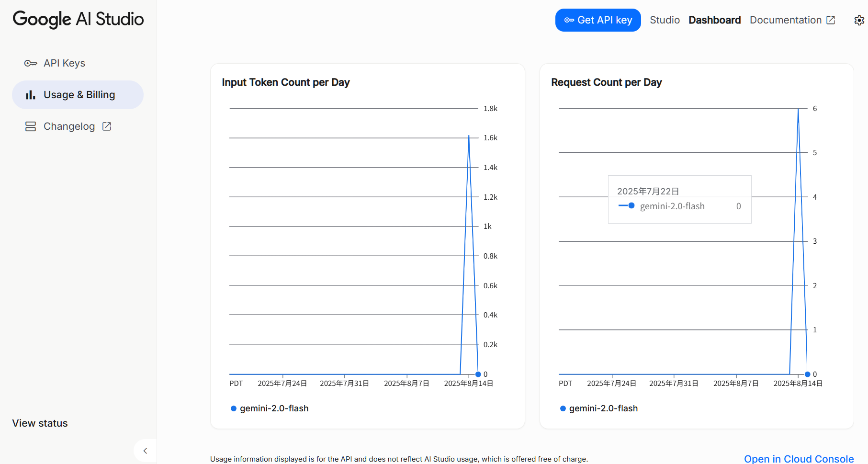This screenshot has height=464, width=868.
Task: Click the 2025年7月22日 tooltip date
Action: [648, 191]
